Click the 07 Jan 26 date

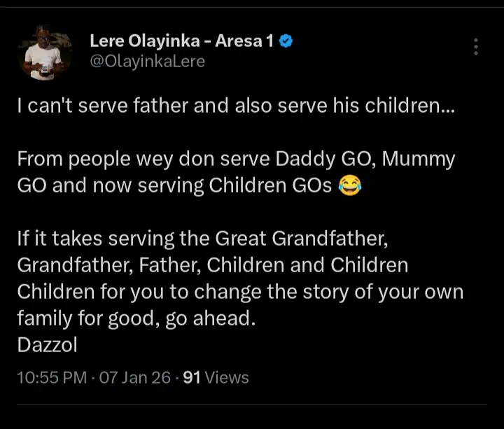(x=135, y=378)
